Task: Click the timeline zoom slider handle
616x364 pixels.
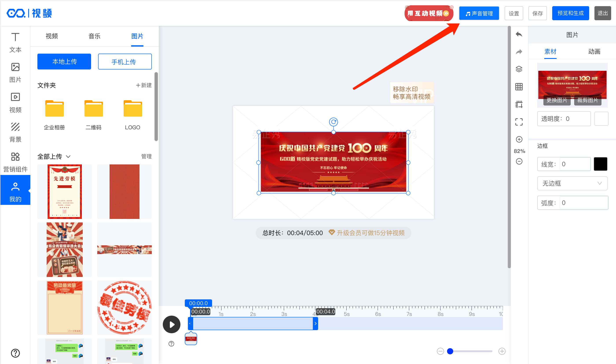Action: [450, 351]
